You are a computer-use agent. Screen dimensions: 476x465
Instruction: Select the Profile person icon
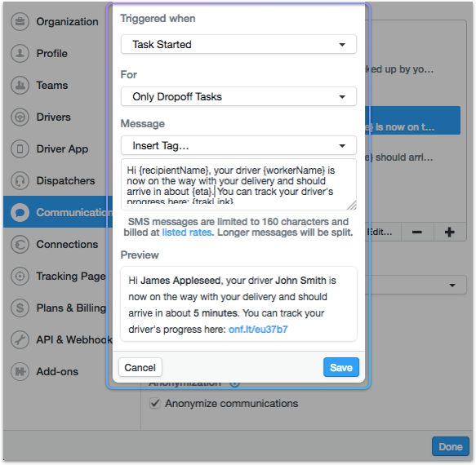20,53
